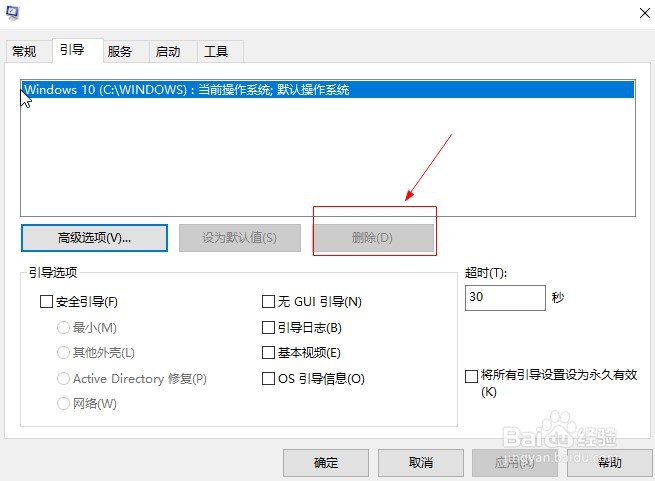Click the 设为默认值(S) button
655x481 pixels.
click(x=240, y=238)
